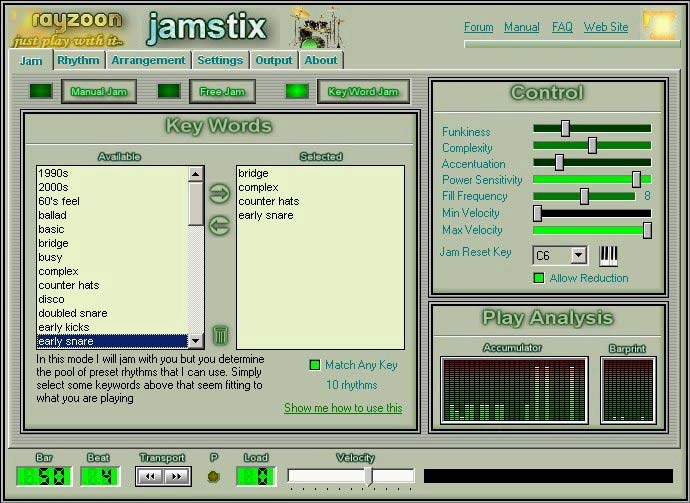This screenshot has height=503, width=690.
Task: Click the Available list scroll up arrow
Action: click(195, 174)
